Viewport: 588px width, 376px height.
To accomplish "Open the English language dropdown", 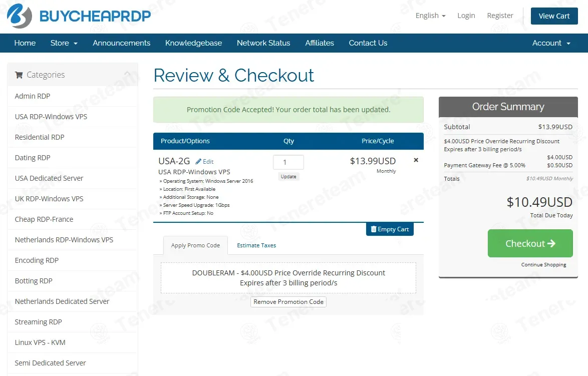I will (430, 16).
